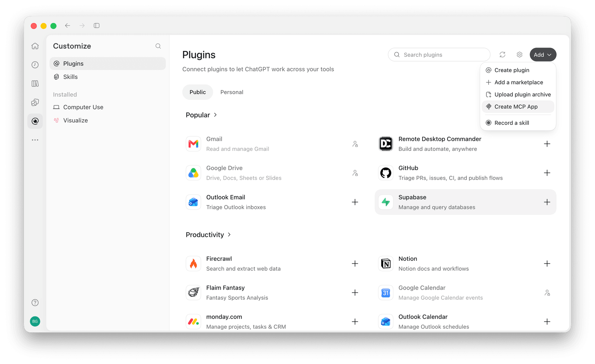Add the Flaim Fantasy plugin plus icon

pyautogui.click(x=355, y=293)
